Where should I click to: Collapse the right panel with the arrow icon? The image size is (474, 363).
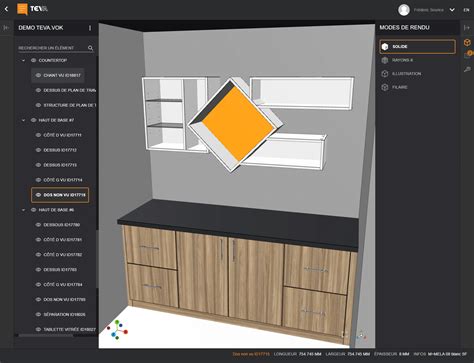pos(467,28)
